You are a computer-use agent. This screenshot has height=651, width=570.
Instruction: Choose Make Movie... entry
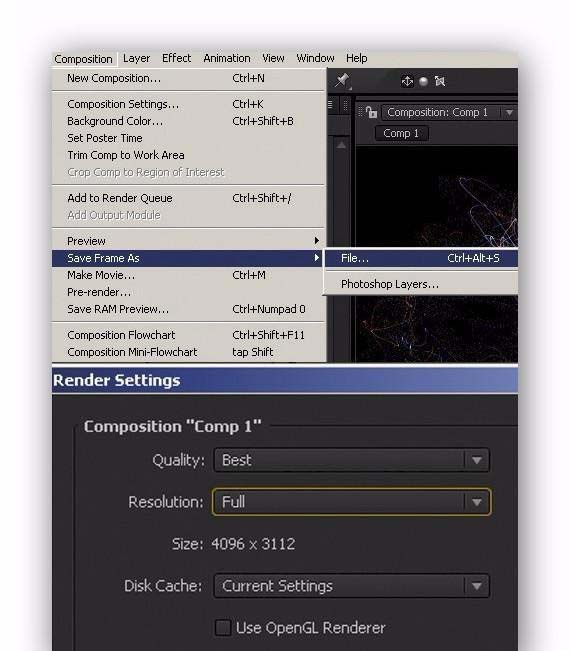click(189, 275)
